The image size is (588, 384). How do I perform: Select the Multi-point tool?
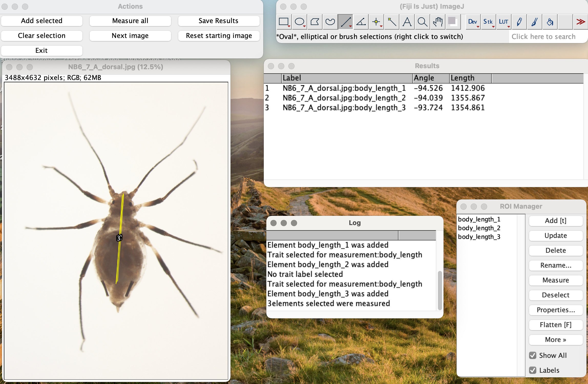coord(376,22)
